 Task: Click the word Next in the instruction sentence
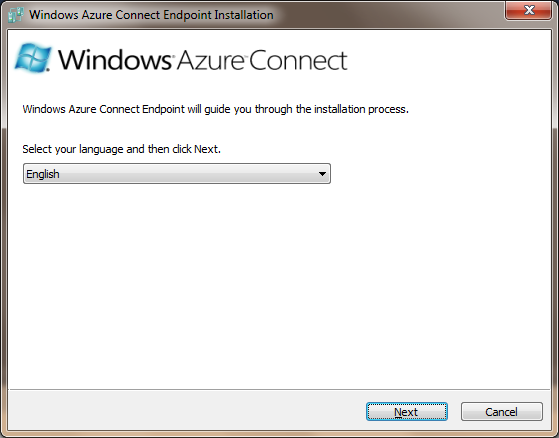point(206,149)
